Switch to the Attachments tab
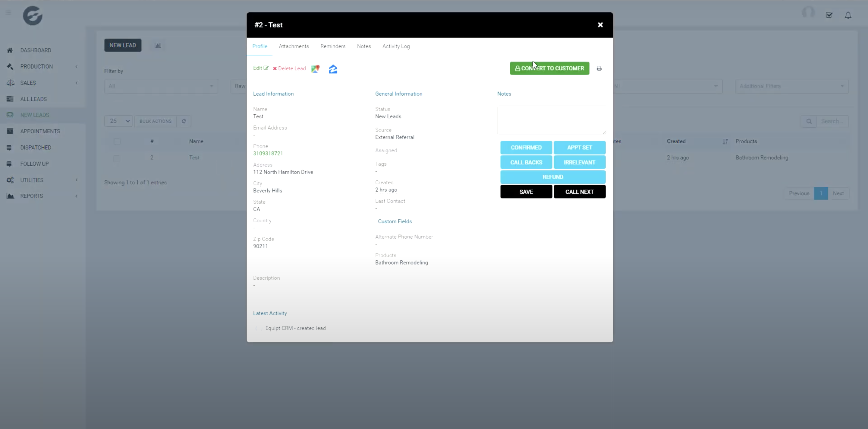The height and width of the screenshot is (429, 868). (x=294, y=46)
